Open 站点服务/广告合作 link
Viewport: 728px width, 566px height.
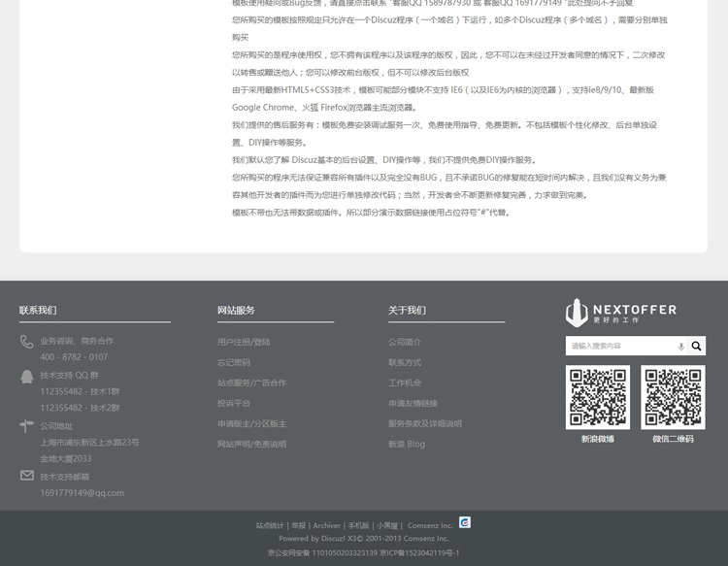pyautogui.click(x=251, y=383)
